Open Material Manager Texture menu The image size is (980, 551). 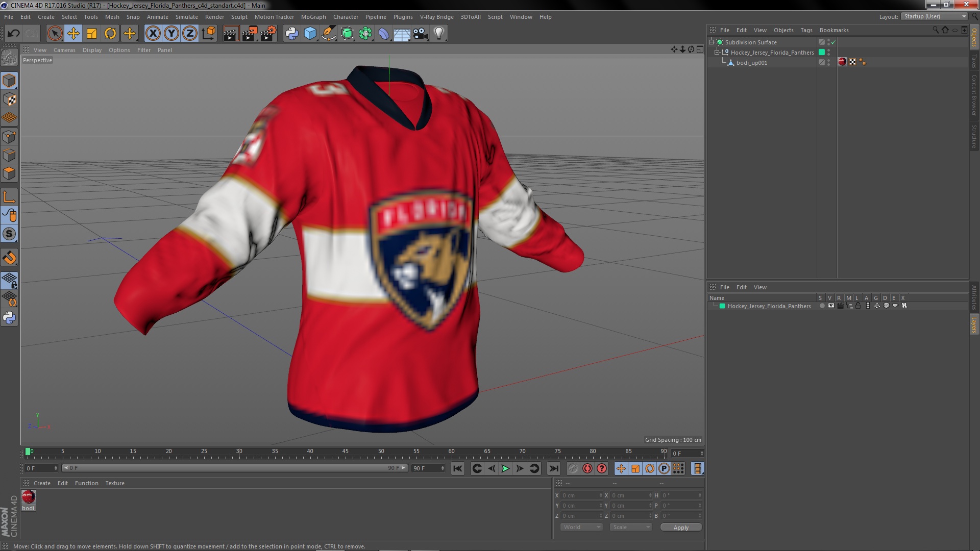(115, 483)
